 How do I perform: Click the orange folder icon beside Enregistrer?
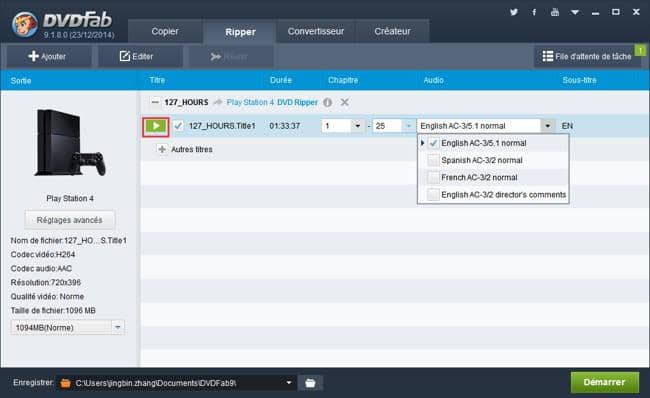[65, 383]
